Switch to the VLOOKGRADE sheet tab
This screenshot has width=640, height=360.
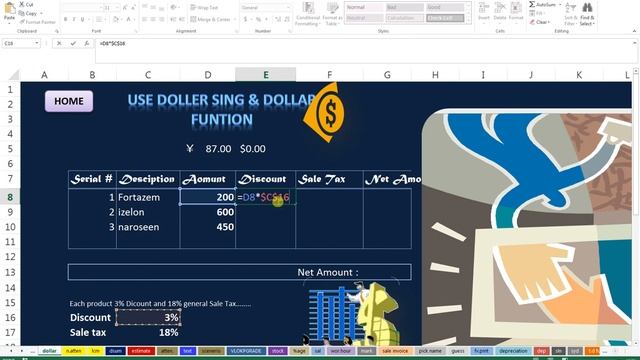tap(246, 351)
